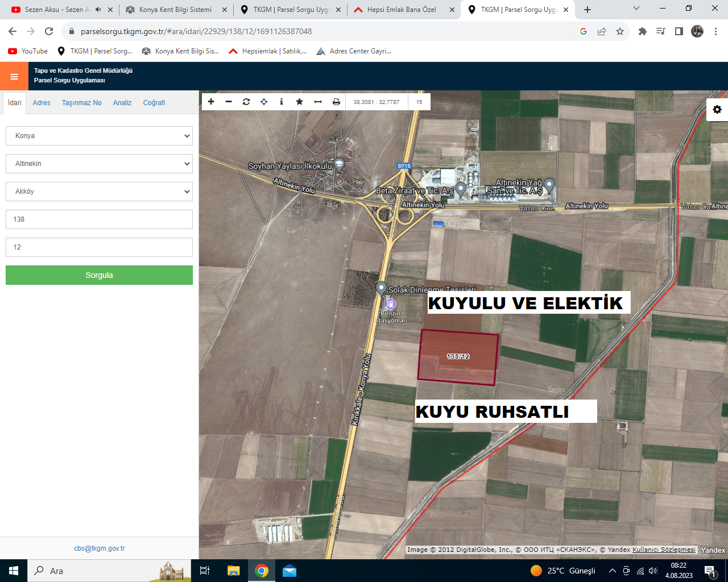Activate the locate crosshair tool
The width and height of the screenshot is (728, 582).
click(264, 102)
